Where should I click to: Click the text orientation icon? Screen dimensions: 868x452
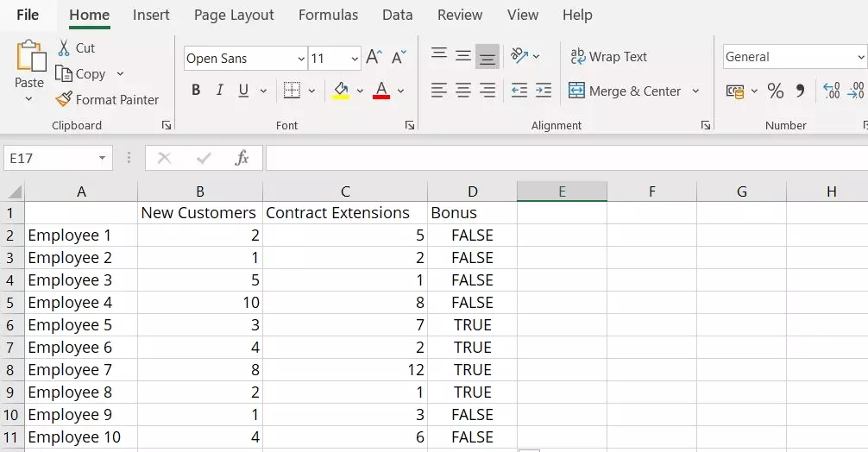point(519,55)
